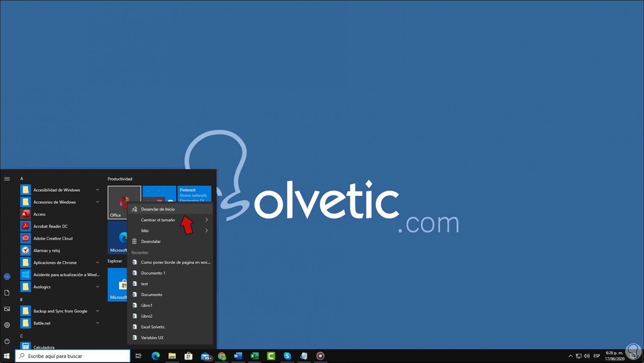The height and width of the screenshot is (363, 644).
Task: Choose Desanclar de Inicio in context menu
Action: (170, 209)
